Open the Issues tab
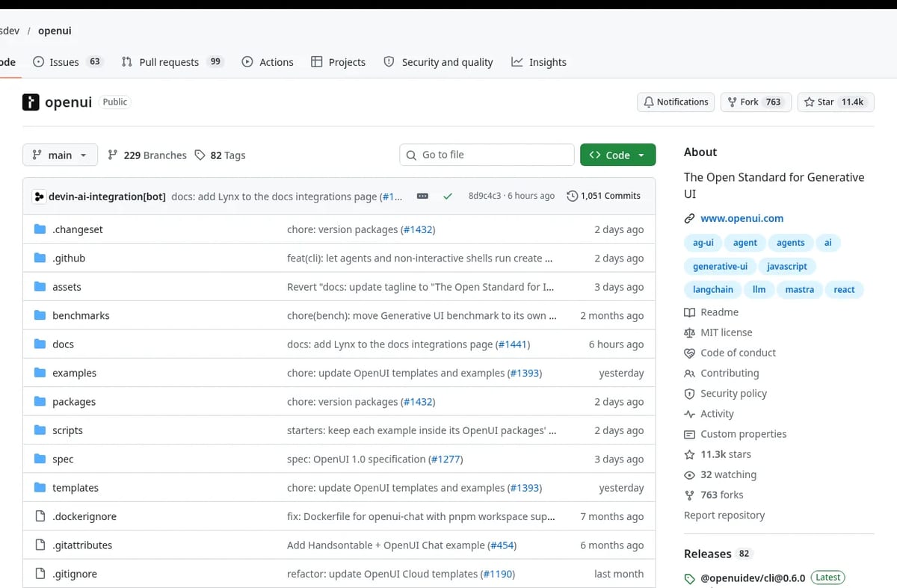The image size is (897, 588). click(x=67, y=62)
